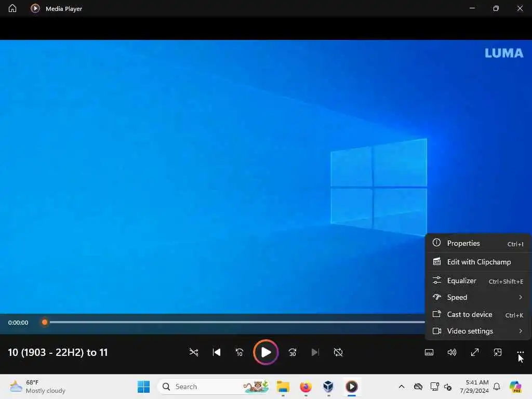This screenshot has width=532, height=399.
Task: Skip back 10 seconds
Action: (x=239, y=352)
